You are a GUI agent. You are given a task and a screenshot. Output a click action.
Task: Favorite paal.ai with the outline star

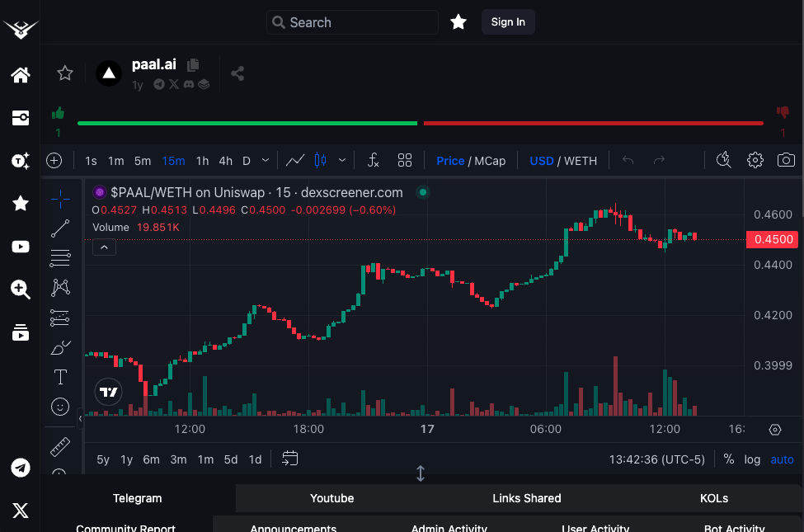click(65, 73)
